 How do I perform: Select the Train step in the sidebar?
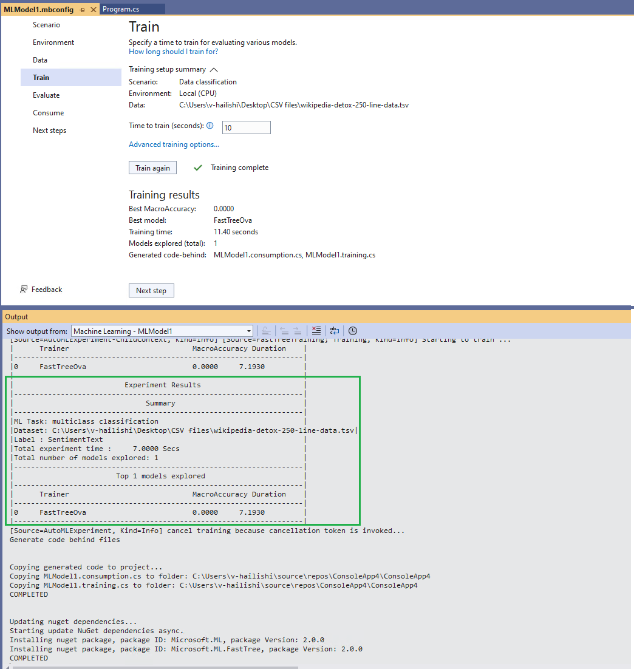point(41,77)
